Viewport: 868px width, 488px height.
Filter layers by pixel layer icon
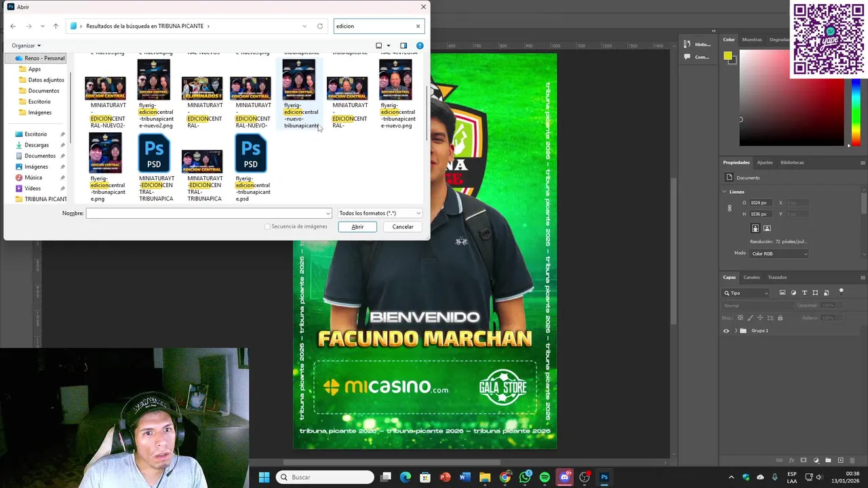tap(783, 293)
